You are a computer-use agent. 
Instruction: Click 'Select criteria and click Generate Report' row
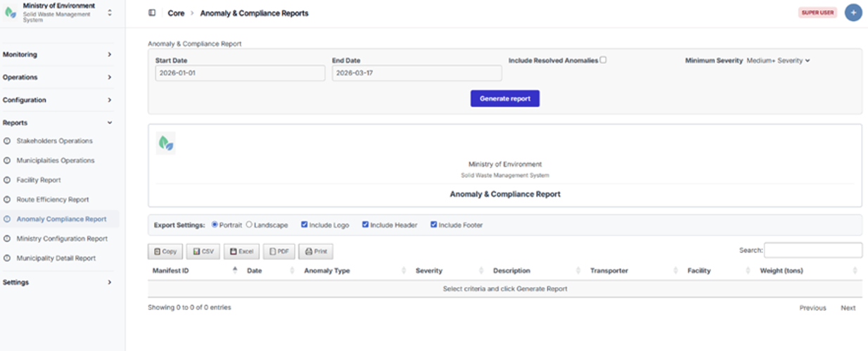[505, 288]
